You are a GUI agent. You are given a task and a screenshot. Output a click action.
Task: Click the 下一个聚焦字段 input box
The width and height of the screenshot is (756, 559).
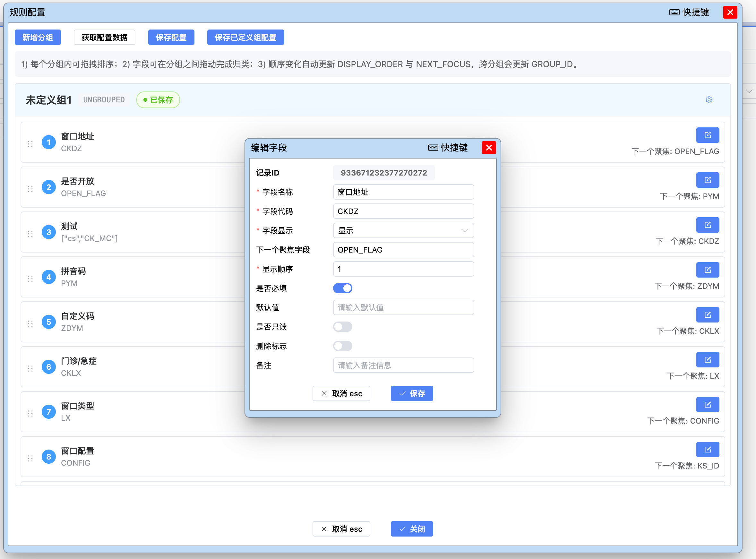403,250
